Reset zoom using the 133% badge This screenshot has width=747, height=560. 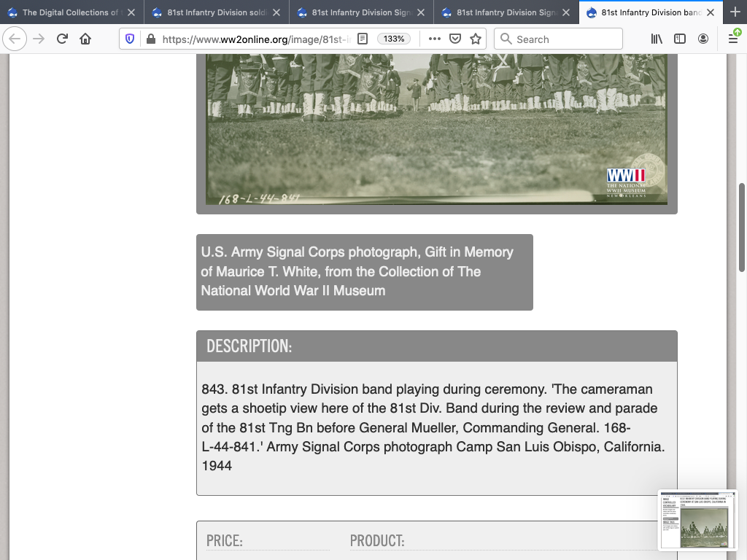pos(394,39)
